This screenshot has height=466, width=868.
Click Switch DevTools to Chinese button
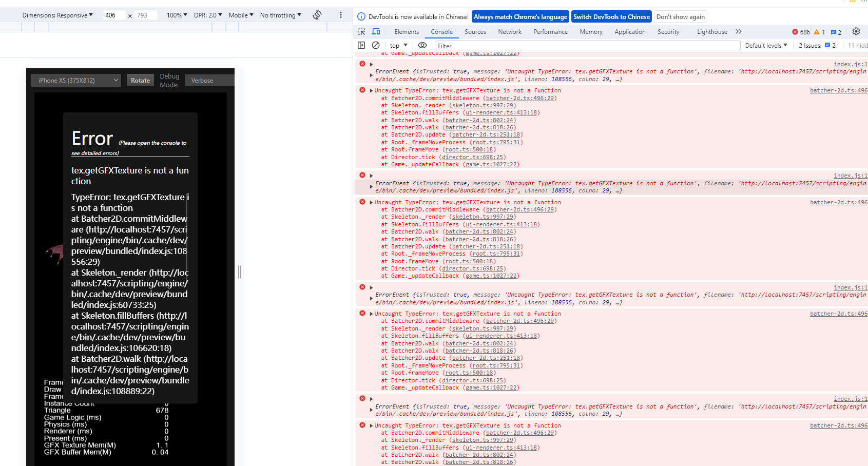612,17
